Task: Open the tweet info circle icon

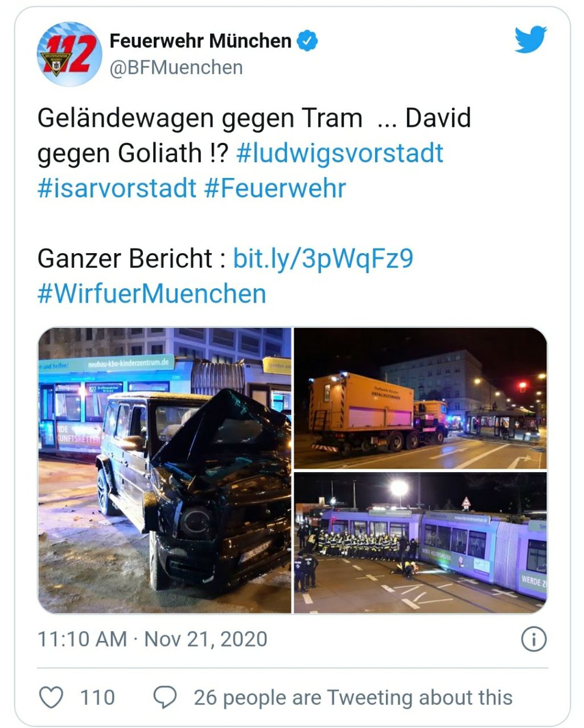Action: [x=534, y=639]
